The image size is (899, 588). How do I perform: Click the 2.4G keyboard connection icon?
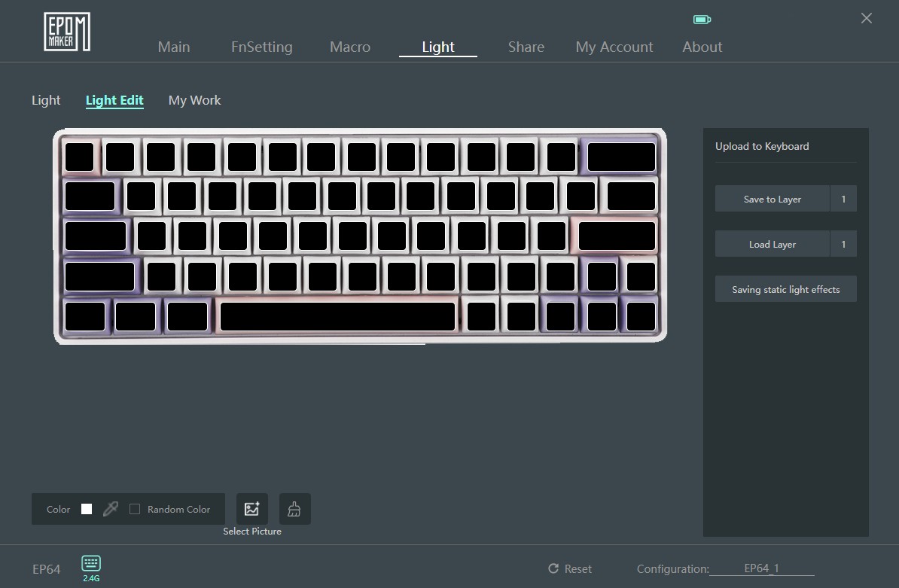[x=91, y=563]
